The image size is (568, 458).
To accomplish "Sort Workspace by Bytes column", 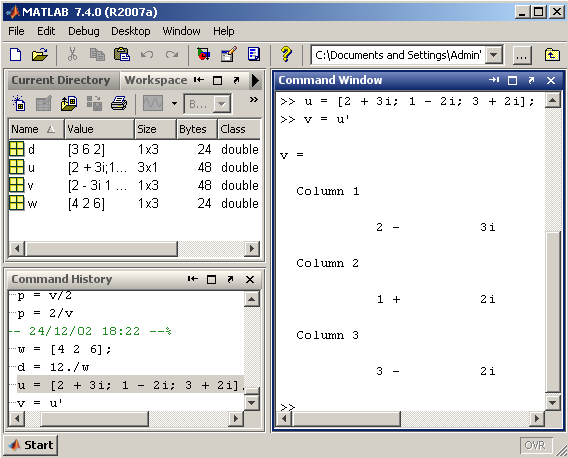I will [197, 129].
